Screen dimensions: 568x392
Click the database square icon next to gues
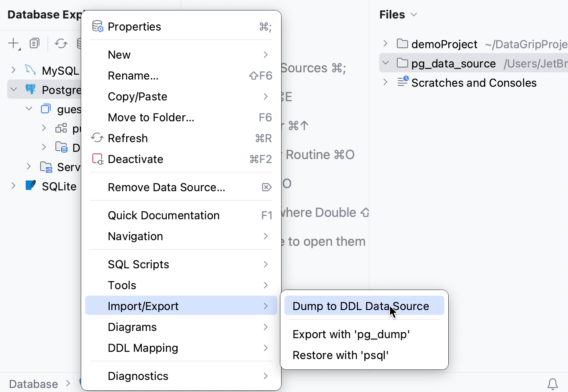(x=46, y=108)
